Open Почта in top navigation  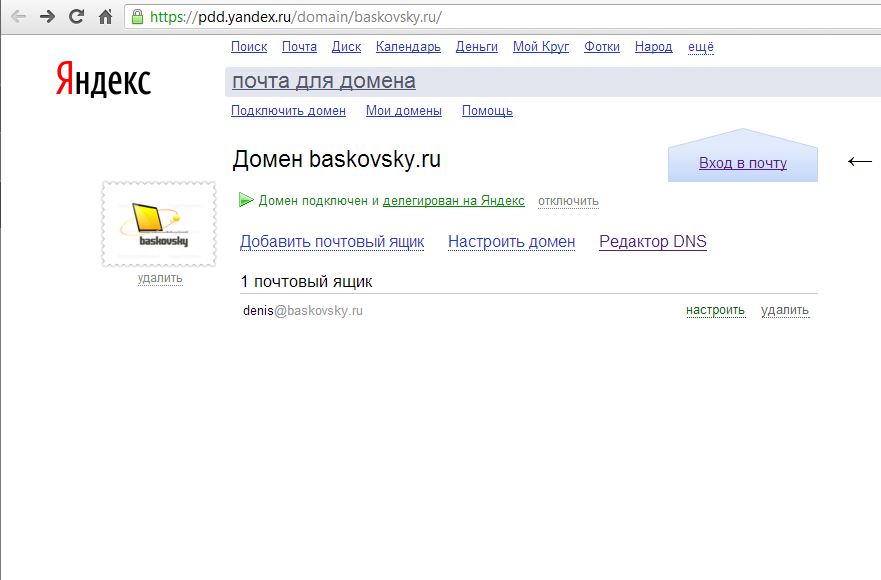click(299, 47)
